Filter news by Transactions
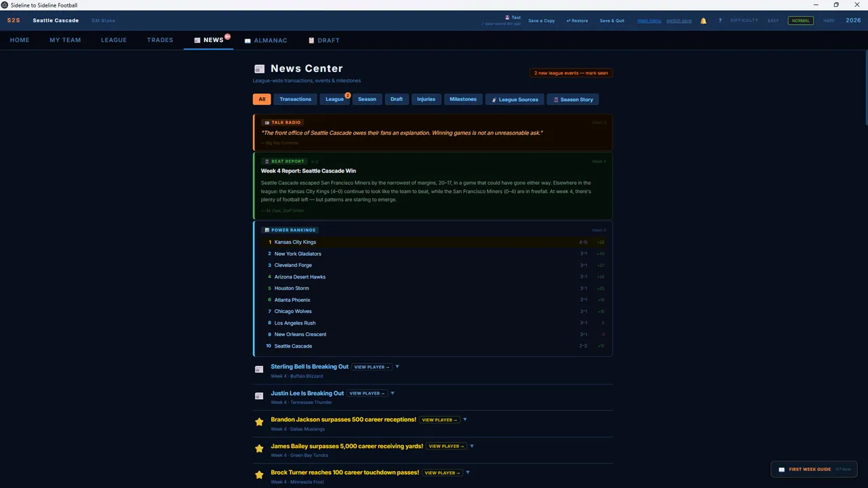Viewport: 868px width, 488px height. point(295,99)
